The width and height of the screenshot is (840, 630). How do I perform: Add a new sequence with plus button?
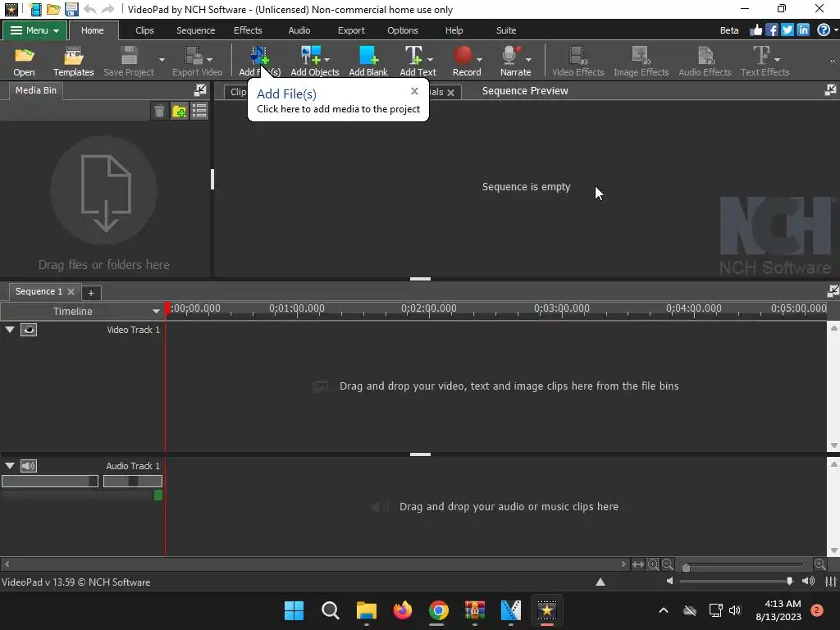click(91, 293)
